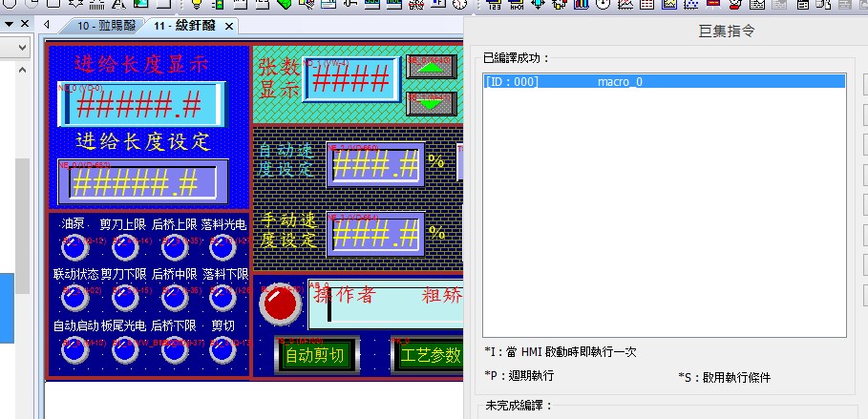The image size is (868, 419).
Task: Select the 剪刀下限 blue indicator lamp
Action: [x=124, y=300]
